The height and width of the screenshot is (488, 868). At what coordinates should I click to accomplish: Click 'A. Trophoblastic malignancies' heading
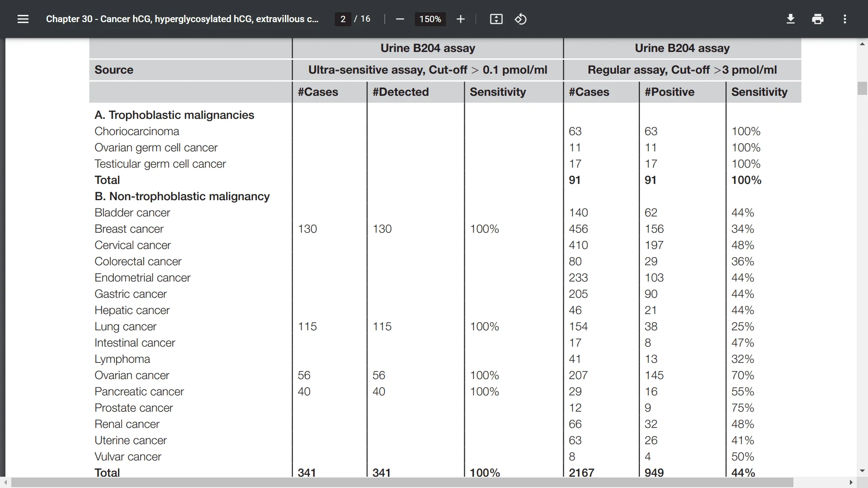(174, 115)
